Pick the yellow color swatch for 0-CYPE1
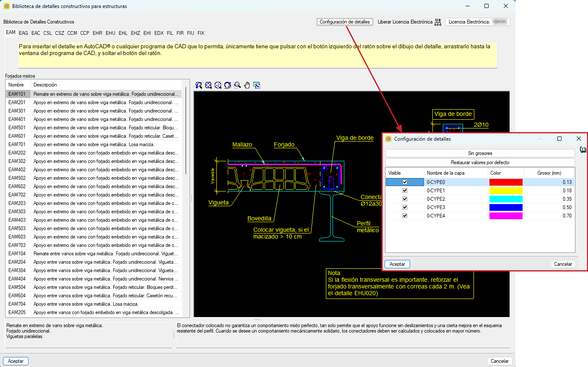588x367 pixels. tap(506, 191)
